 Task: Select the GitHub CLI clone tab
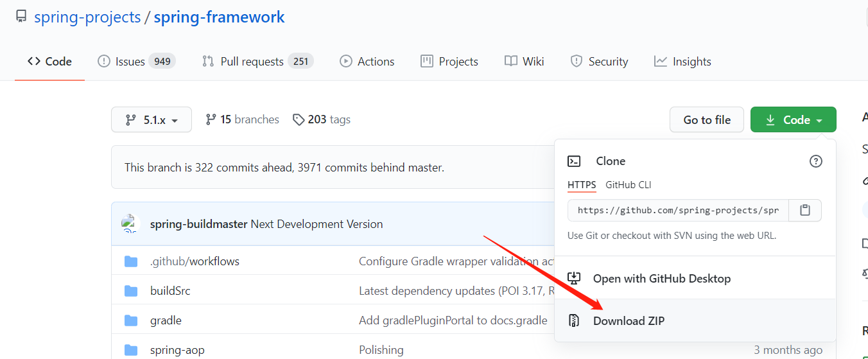click(629, 185)
